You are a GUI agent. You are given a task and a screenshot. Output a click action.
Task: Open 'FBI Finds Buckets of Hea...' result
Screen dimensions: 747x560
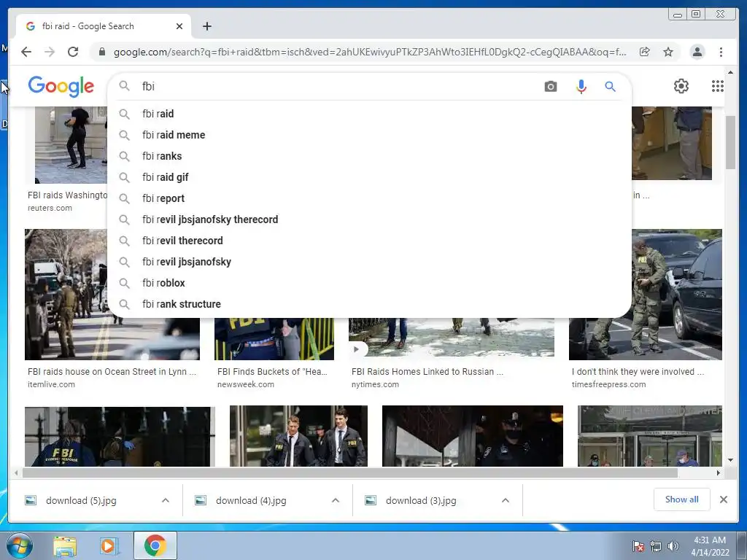[272, 371]
